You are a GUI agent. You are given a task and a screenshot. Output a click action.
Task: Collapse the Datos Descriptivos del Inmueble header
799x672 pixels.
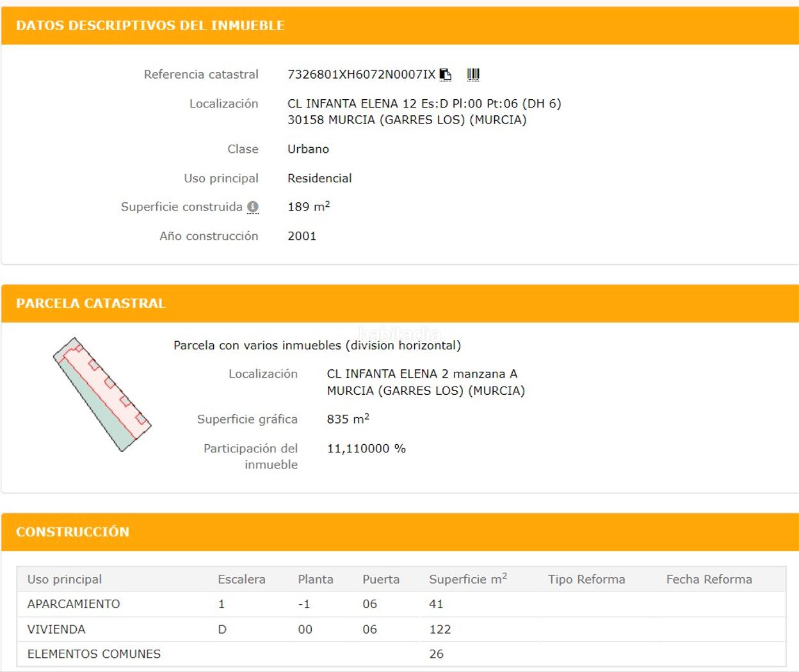coord(150,26)
